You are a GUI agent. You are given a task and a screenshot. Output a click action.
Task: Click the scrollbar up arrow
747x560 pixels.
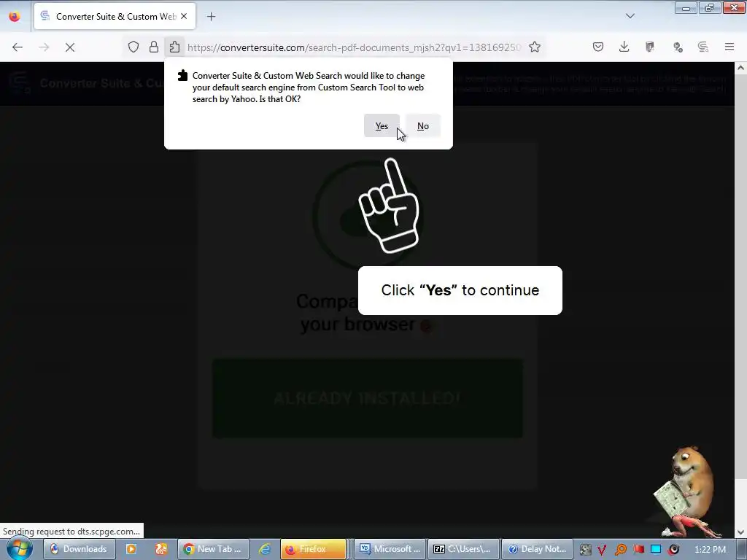click(741, 68)
